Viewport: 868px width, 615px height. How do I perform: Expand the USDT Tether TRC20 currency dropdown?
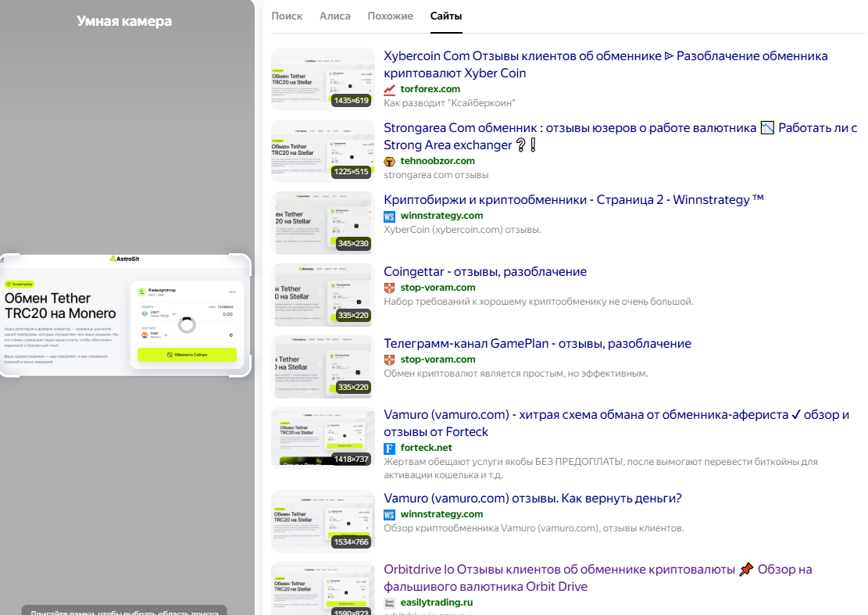(x=173, y=314)
